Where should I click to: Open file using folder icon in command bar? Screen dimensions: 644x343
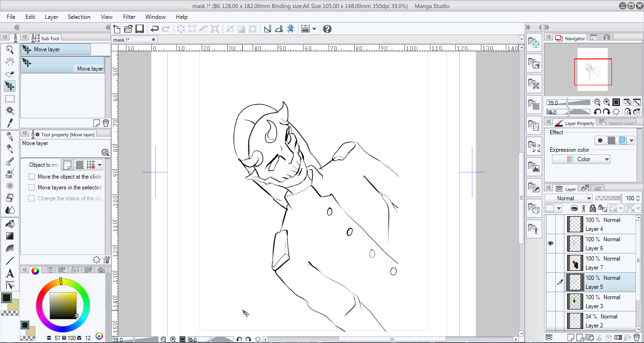[x=128, y=29]
